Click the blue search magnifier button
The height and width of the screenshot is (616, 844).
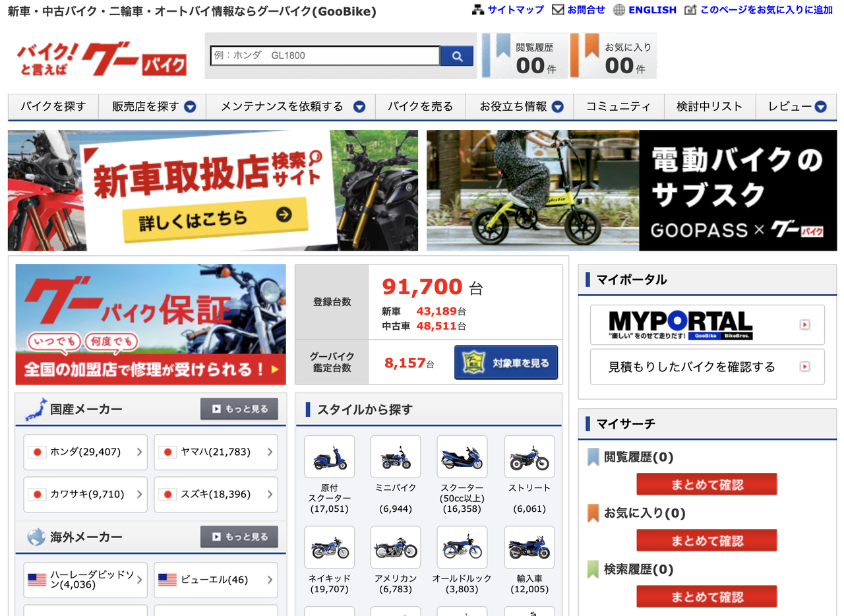pyautogui.click(x=457, y=56)
